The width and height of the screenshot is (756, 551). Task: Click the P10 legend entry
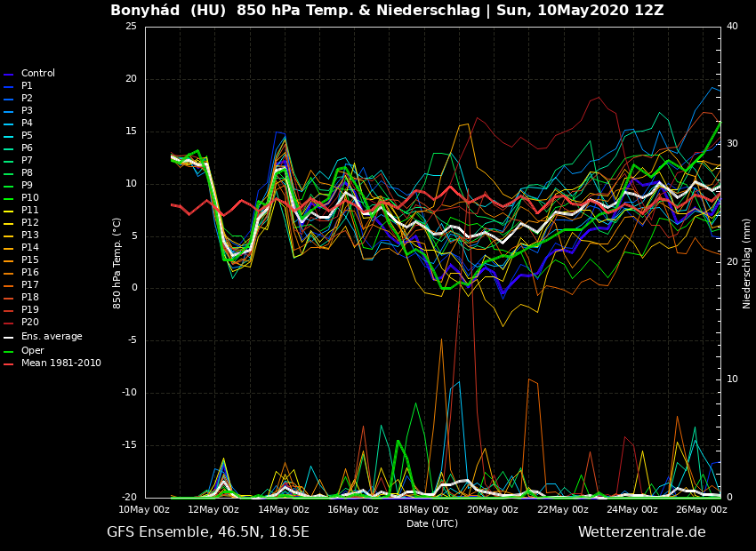pyautogui.click(x=29, y=198)
